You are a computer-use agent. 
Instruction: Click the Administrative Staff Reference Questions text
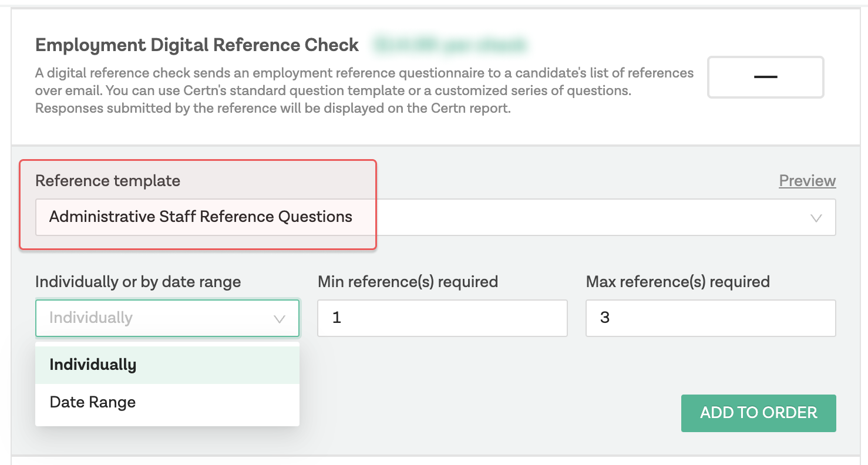click(200, 217)
